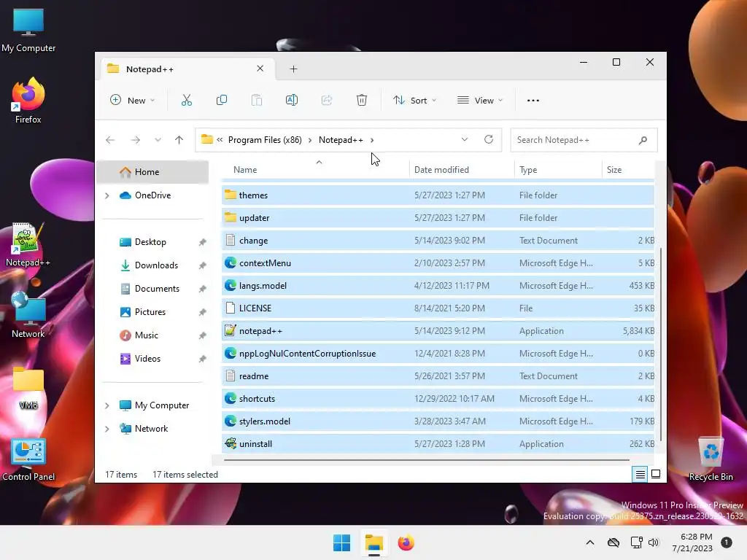Image resolution: width=747 pixels, height=560 pixels.
Task: Select the Recycle Bin desktop icon
Action: click(x=711, y=459)
